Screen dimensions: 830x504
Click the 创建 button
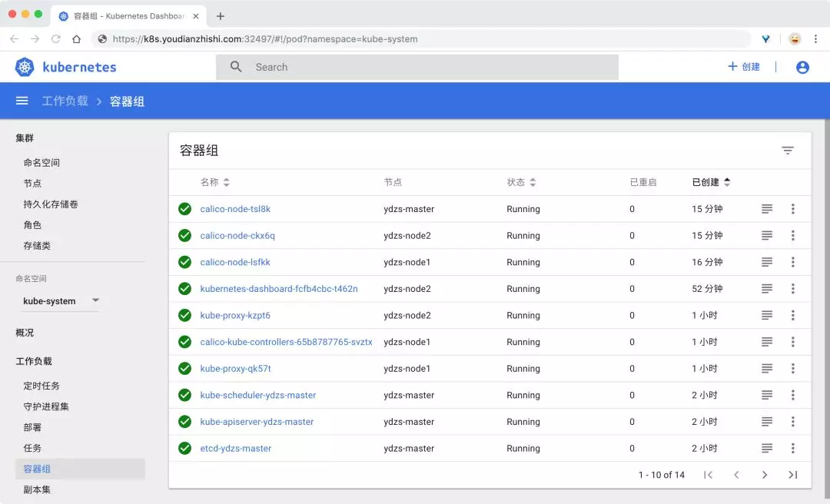[x=744, y=68]
